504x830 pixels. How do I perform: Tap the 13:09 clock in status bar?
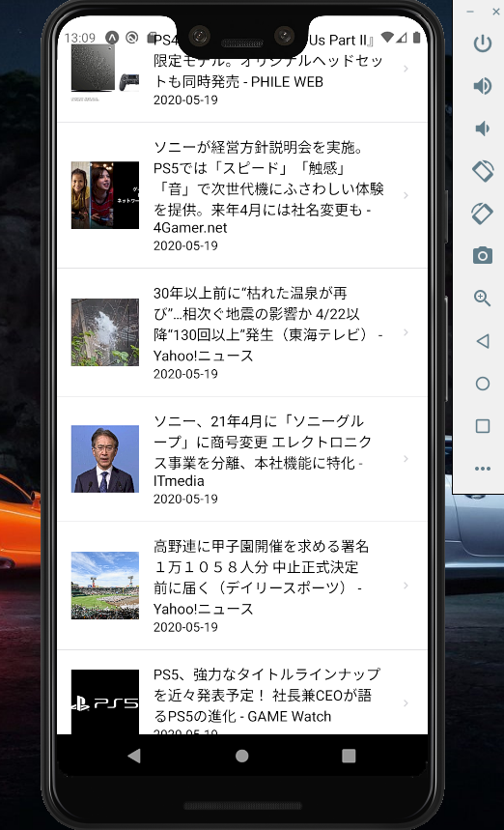coord(80,38)
